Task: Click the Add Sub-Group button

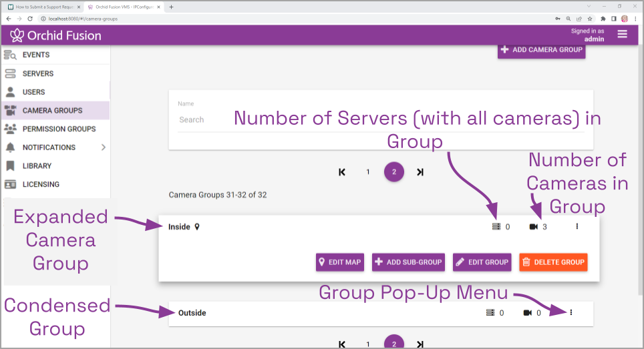Action: 408,262
